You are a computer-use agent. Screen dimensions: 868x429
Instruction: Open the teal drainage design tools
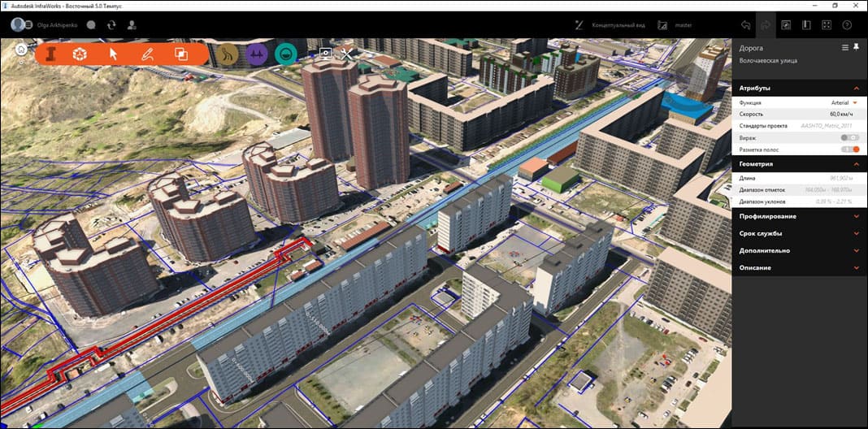[x=285, y=54]
